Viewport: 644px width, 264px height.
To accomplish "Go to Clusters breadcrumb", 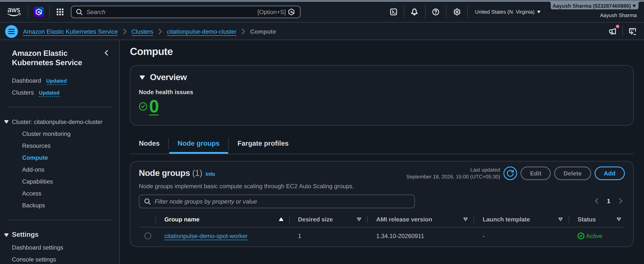I will pos(142,32).
